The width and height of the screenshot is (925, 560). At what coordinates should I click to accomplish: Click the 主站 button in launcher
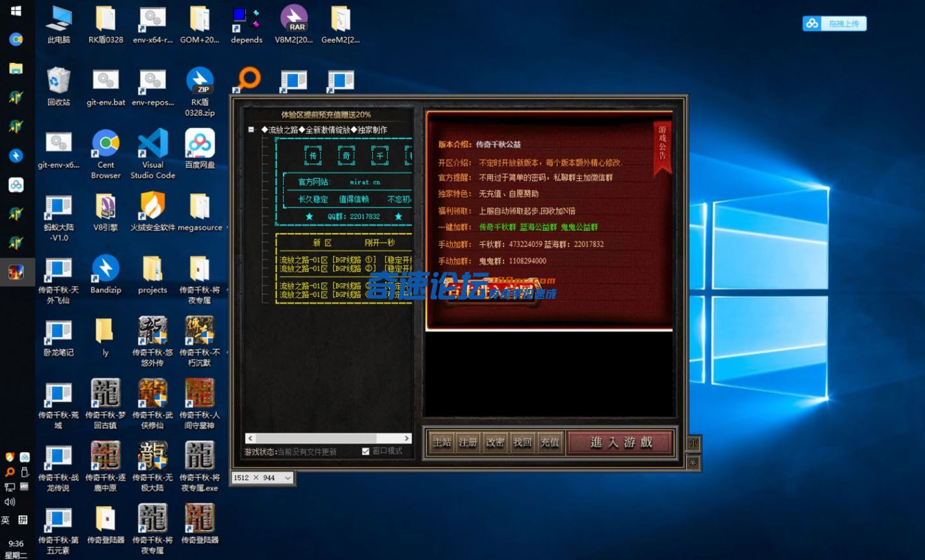coord(442,442)
